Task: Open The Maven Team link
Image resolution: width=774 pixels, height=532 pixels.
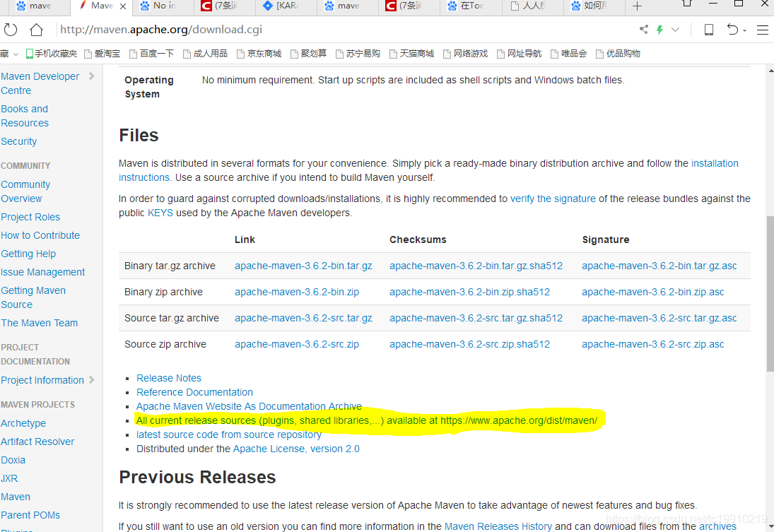Action: click(39, 324)
